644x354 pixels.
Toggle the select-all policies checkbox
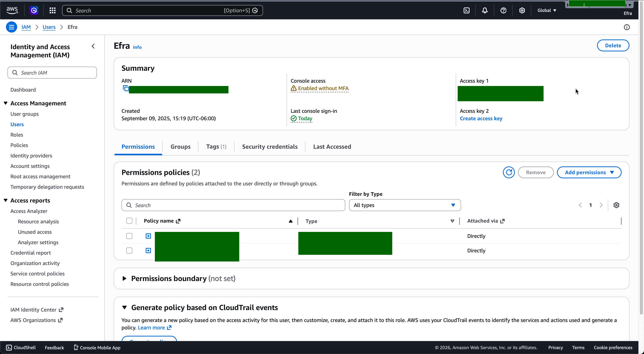pyautogui.click(x=129, y=221)
